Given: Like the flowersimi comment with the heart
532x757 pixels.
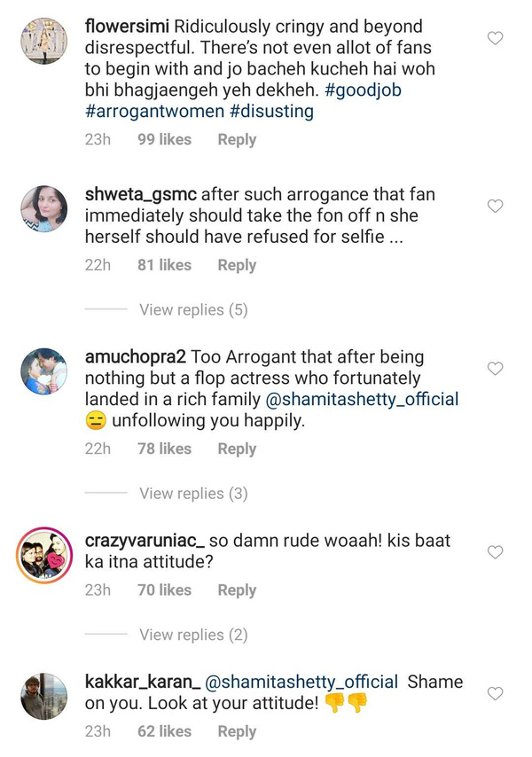Looking at the screenshot, I should 497,38.
